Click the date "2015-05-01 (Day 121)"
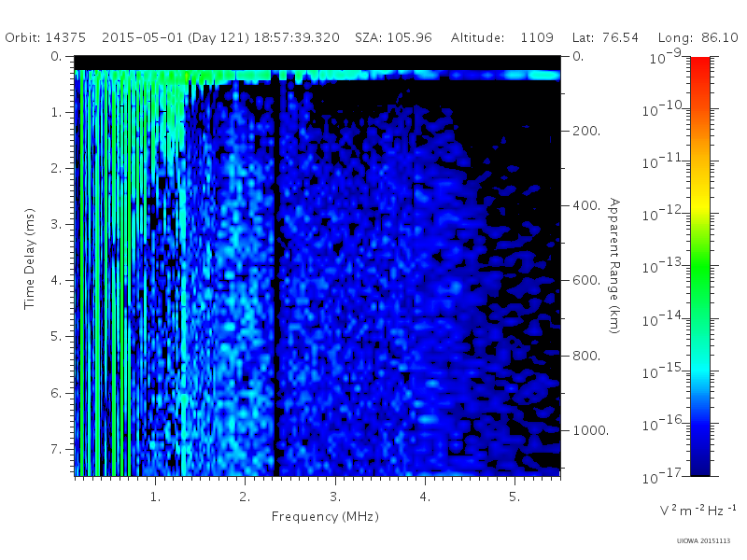The image size is (747, 560). (176, 37)
